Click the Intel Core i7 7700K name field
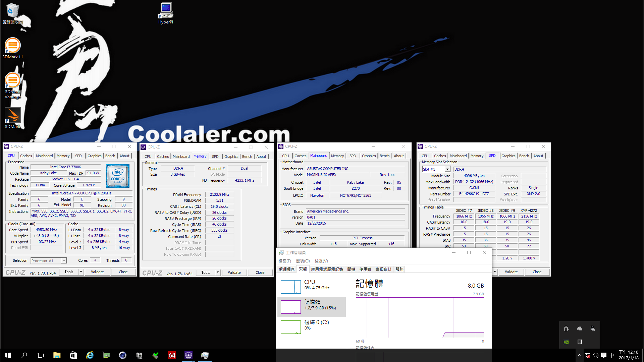The image size is (644, 362). point(65,167)
